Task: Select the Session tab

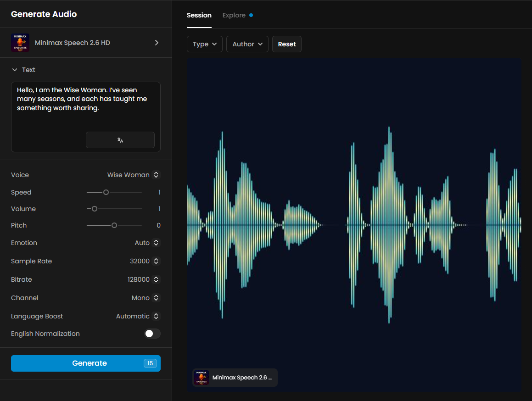Action: 199,15
